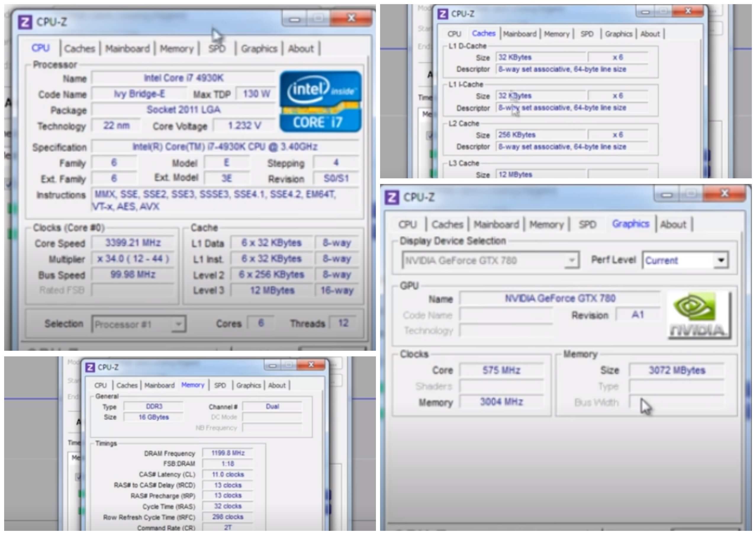Screen dimensions: 756x535
Task: Close the cache-details CPU-Z window
Action: click(x=688, y=11)
